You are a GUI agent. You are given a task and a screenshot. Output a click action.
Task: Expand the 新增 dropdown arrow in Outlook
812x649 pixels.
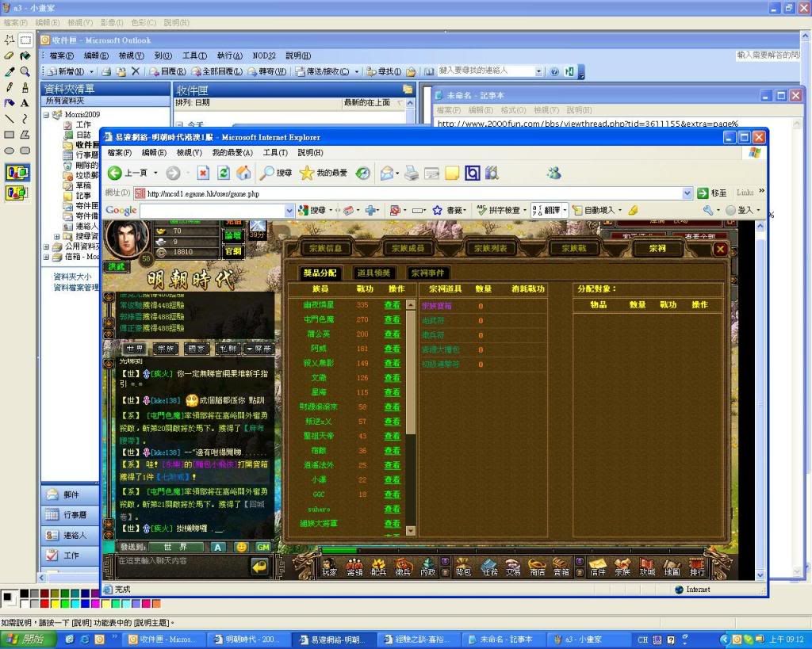(92, 71)
